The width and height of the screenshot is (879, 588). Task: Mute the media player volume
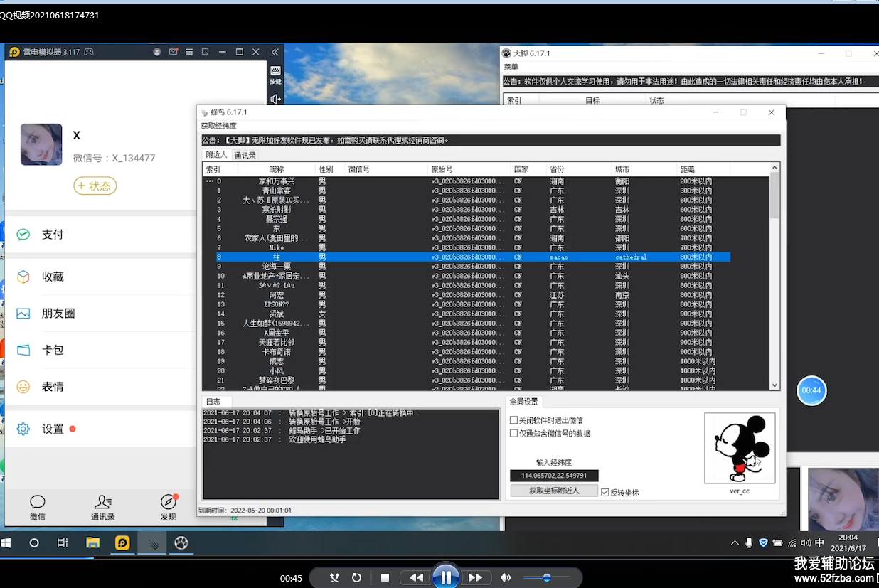point(505,578)
